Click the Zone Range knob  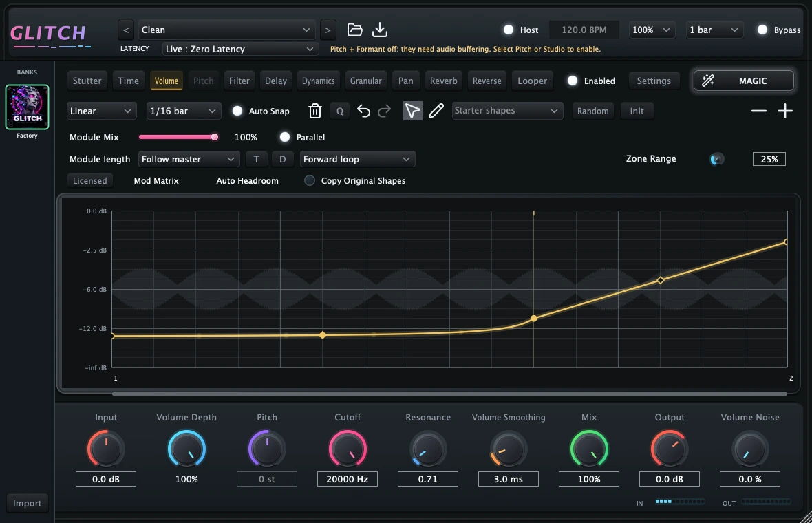click(x=717, y=159)
